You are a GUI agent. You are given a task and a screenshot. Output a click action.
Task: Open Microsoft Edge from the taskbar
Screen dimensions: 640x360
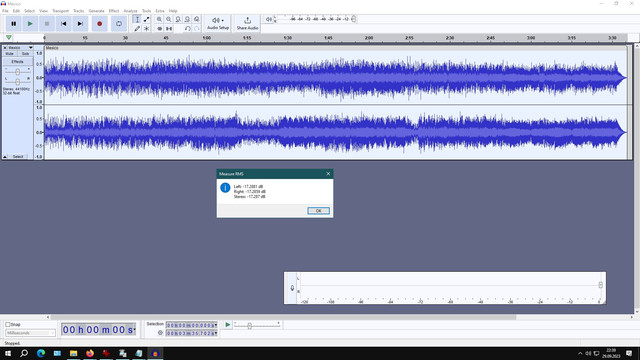[x=41, y=353]
